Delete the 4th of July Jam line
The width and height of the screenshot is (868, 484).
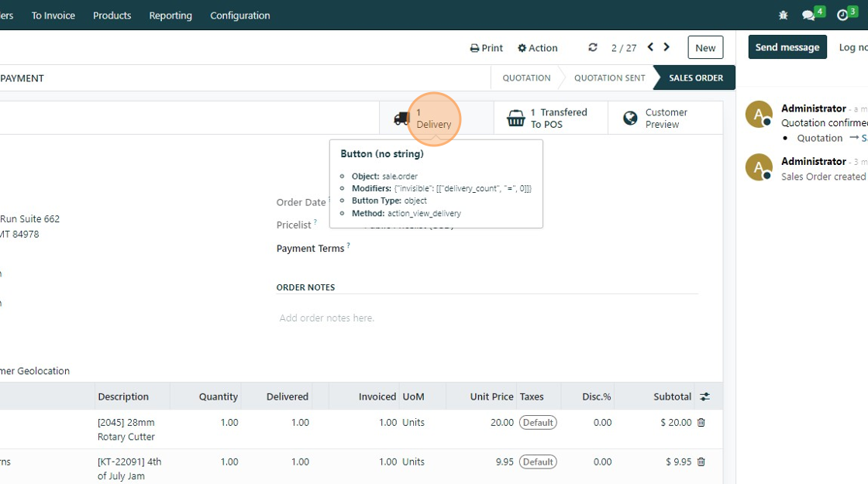point(701,462)
